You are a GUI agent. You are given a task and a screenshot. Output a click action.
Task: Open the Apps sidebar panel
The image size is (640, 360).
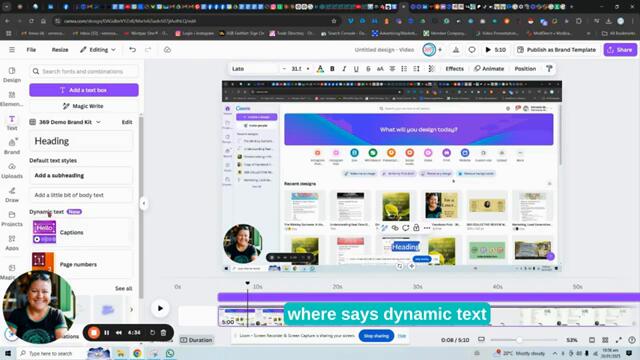point(12,243)
